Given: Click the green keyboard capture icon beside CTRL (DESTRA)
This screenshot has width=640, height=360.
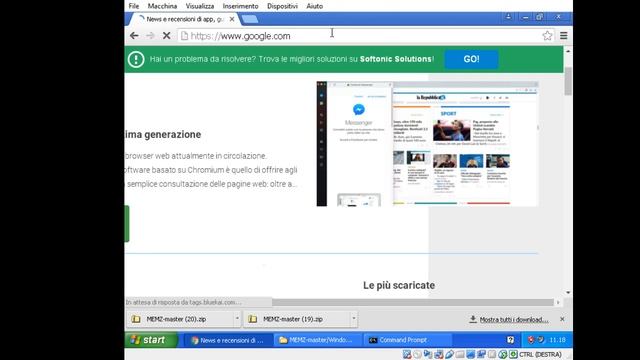Looking at the screenshot, I should pos(513,354).
